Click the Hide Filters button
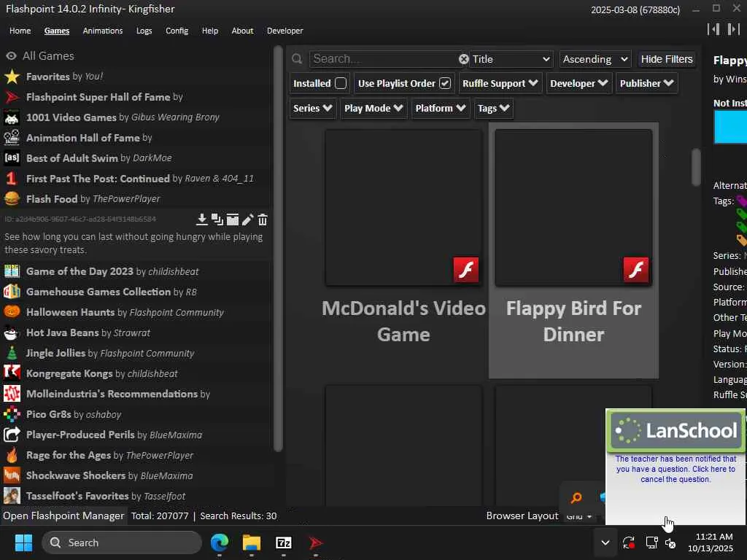 [x=667, y=59]
